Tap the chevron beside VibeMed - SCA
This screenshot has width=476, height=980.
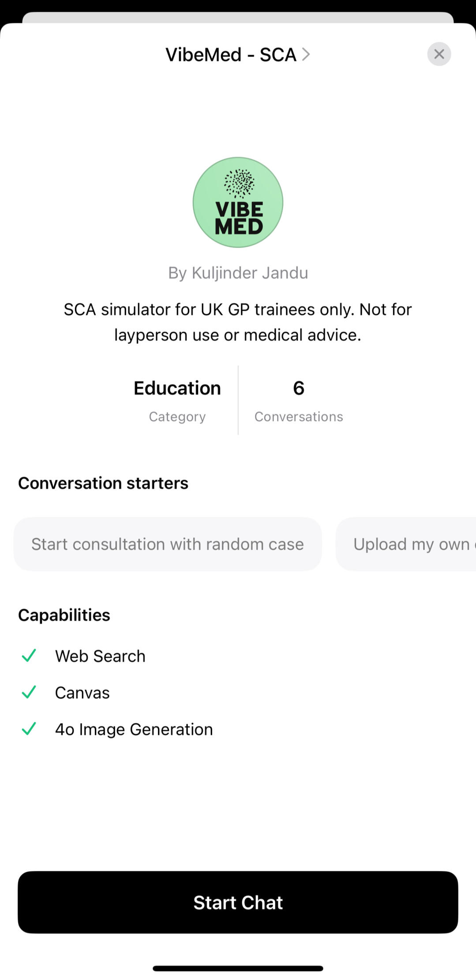coord(306,54)
